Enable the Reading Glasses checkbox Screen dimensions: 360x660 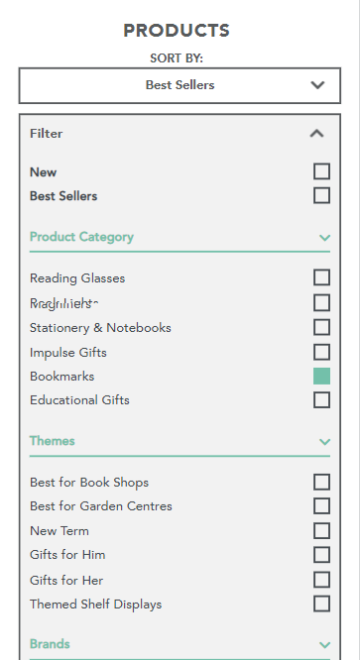pyautogui.click(x=322, y=278)
